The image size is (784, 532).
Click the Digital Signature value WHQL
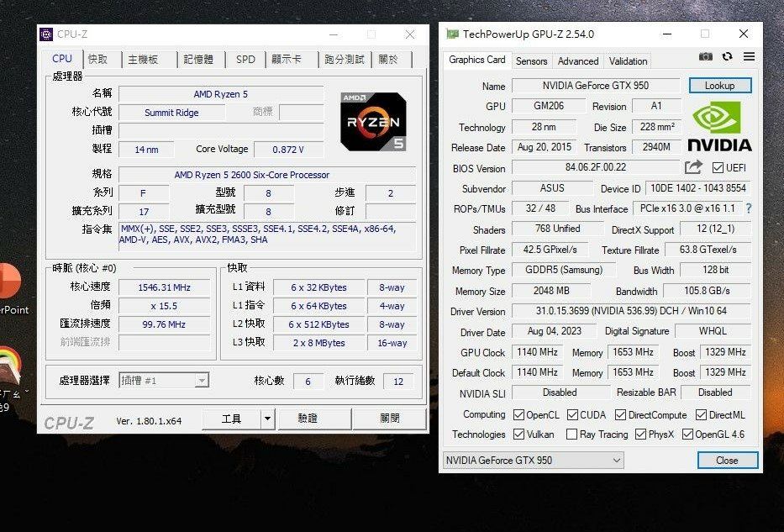point(713,331)
